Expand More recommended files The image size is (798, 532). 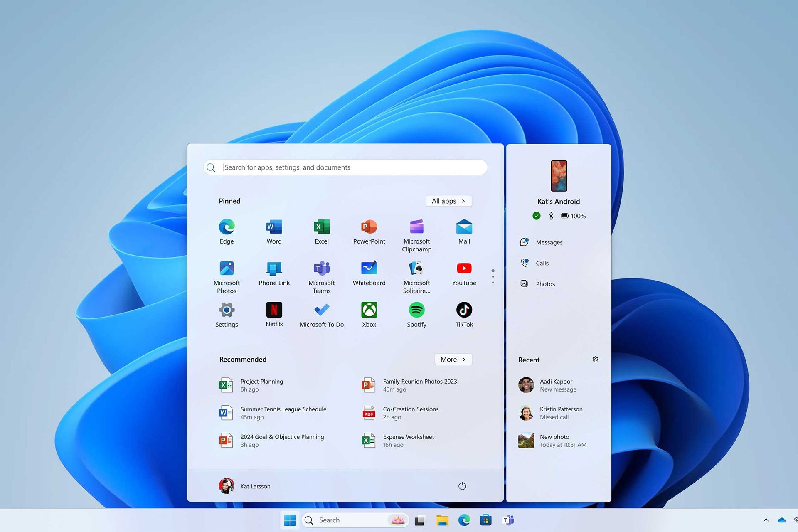(x=453, y=359)
